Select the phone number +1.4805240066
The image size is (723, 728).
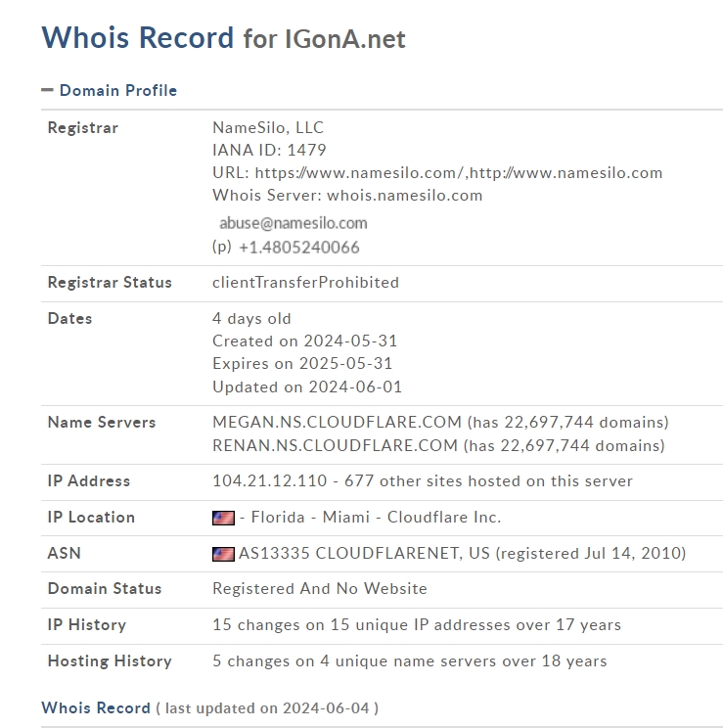pyautogui.click(x=299, y=247)
